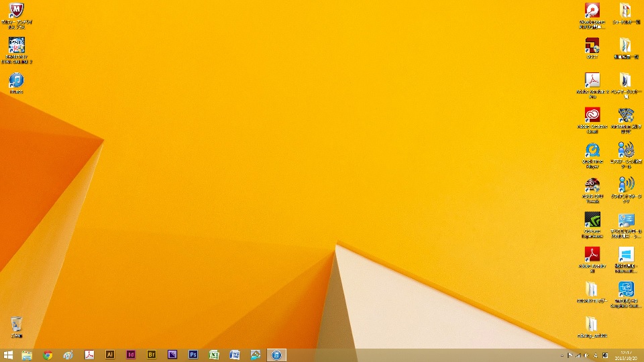
Task: Select the iTunes desktop shortcut
Action: (17, 82)
